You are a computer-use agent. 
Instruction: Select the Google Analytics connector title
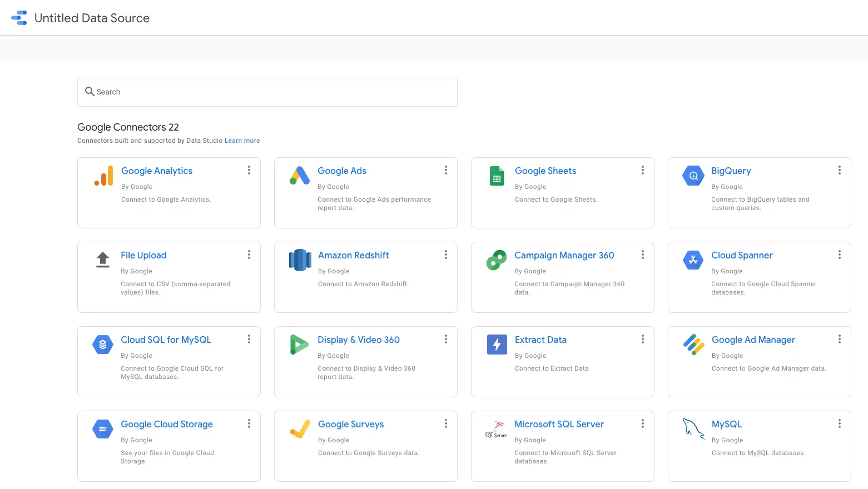(x=157, y=171)
